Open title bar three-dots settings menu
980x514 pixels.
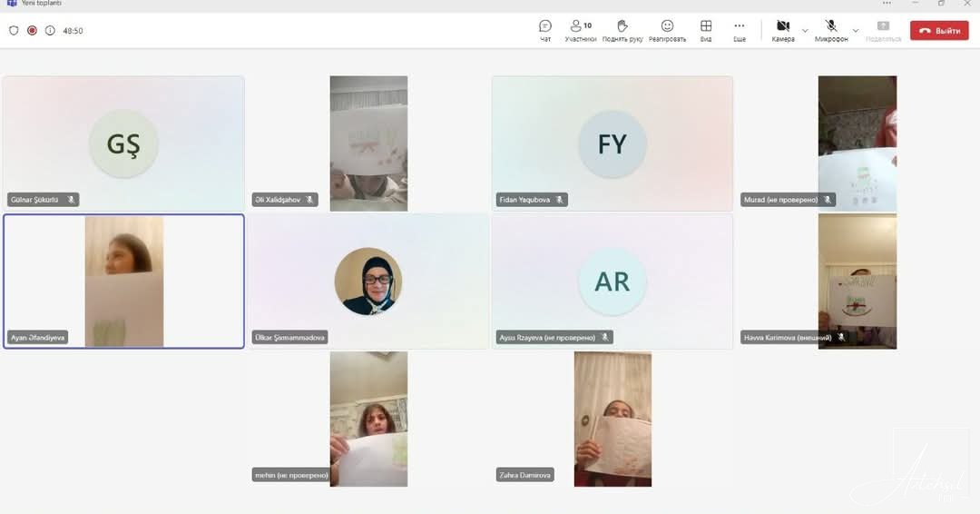click(x=887, y=4)
